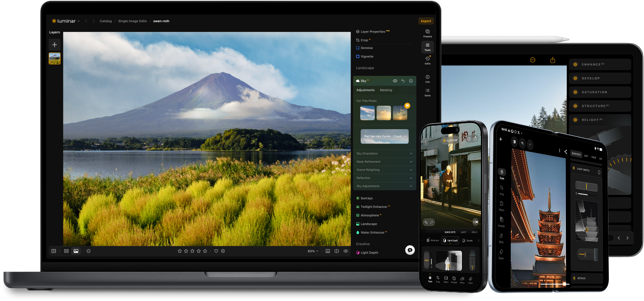The width and height of the screenshot is (644, 301).
Task: Reset the Sky tool with undo arrow
Action: [x=403, y=81]
